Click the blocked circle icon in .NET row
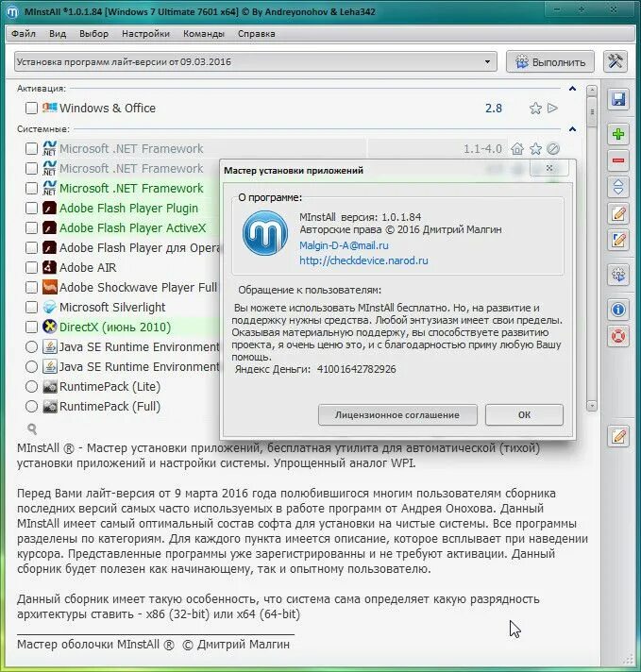Viewport: 641px width, 672px height. click(x=553, y=149)
